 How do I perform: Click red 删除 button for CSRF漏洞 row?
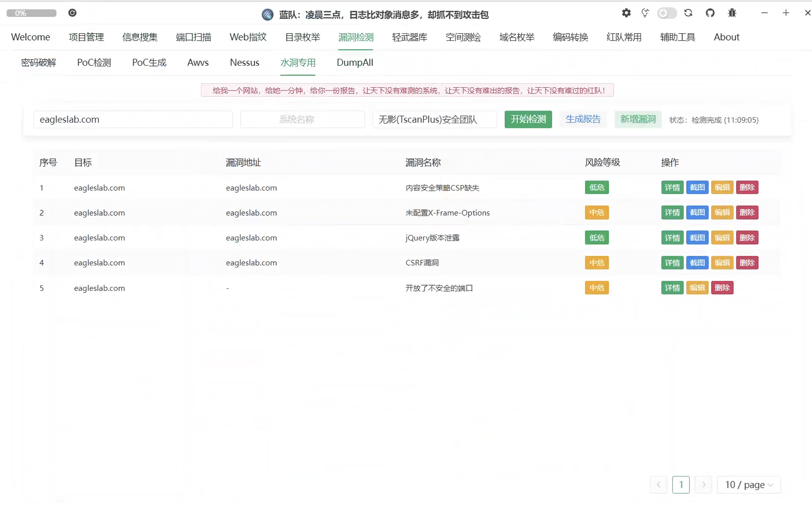point(747,263)
